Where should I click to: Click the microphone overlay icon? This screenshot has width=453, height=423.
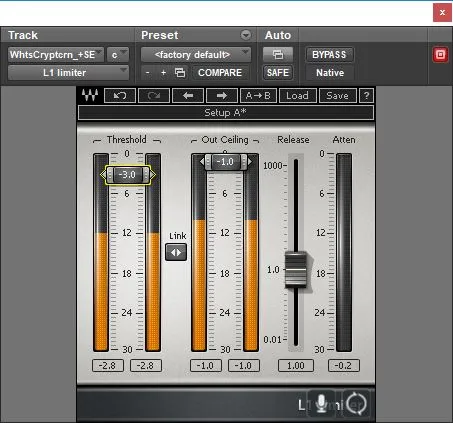(x=321, y=403)
